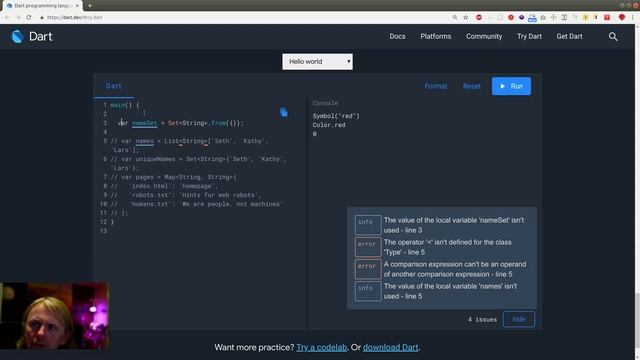Reload the page with the refresh icon

point(29,18)
